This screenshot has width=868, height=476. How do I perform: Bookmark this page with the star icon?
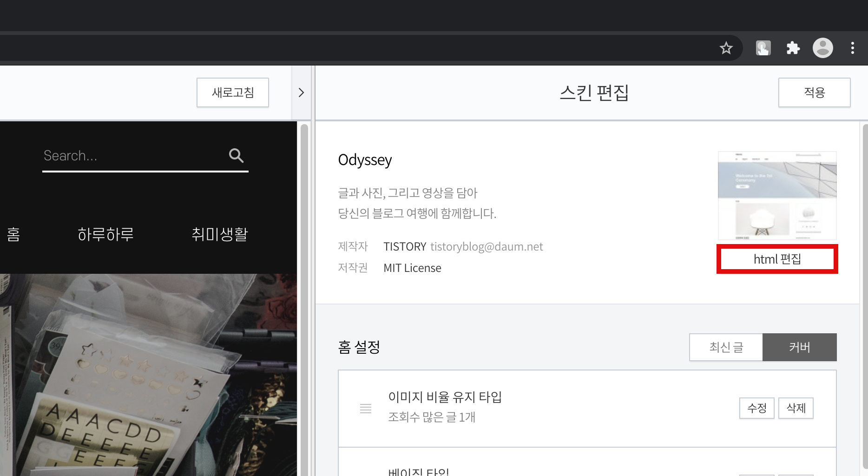click(726, 48)
